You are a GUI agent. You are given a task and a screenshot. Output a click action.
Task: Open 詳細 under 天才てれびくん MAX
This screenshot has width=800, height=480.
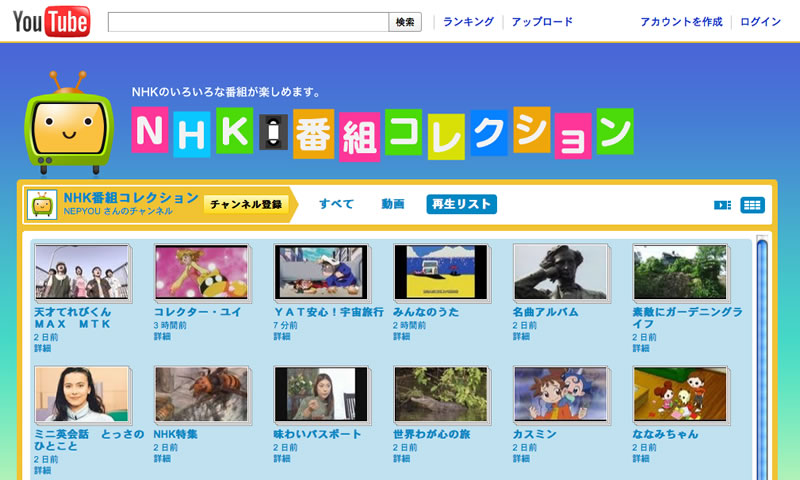pos(43,348)
